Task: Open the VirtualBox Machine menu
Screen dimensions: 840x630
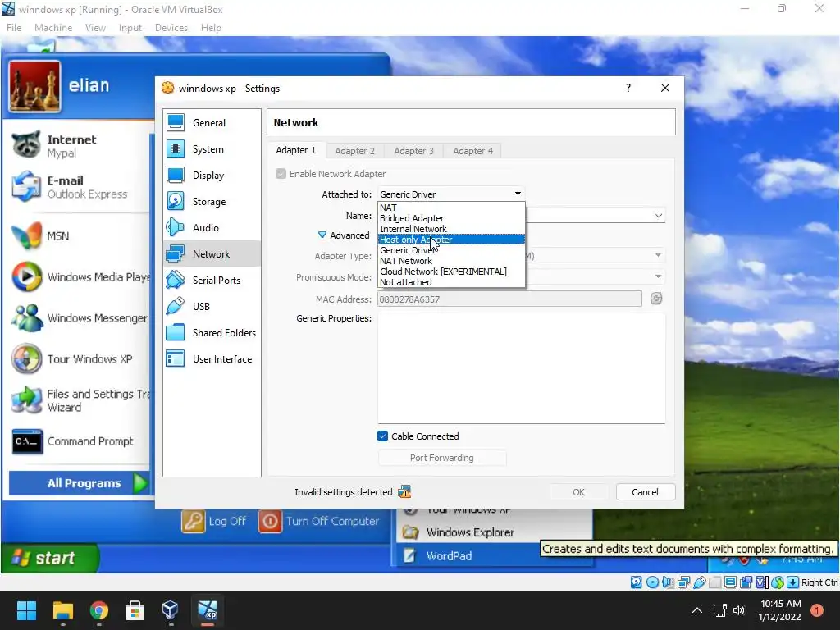Action: click(x=53, y=27)
